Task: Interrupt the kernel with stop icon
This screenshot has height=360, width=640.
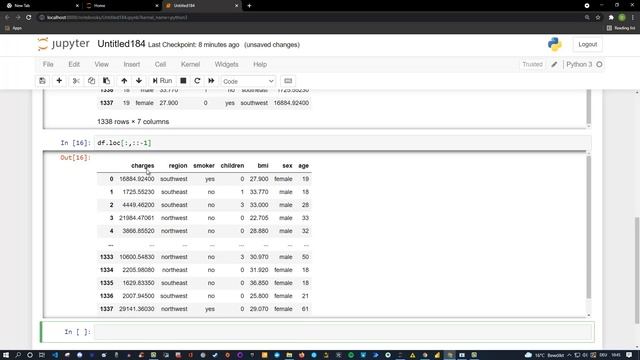Action: [183, 81]
